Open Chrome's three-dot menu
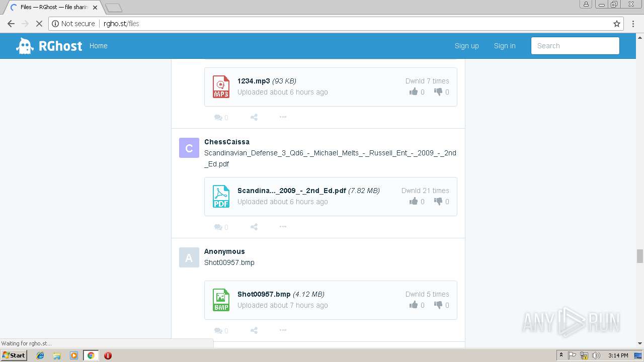Screen dimensions: 644x362 633,24
